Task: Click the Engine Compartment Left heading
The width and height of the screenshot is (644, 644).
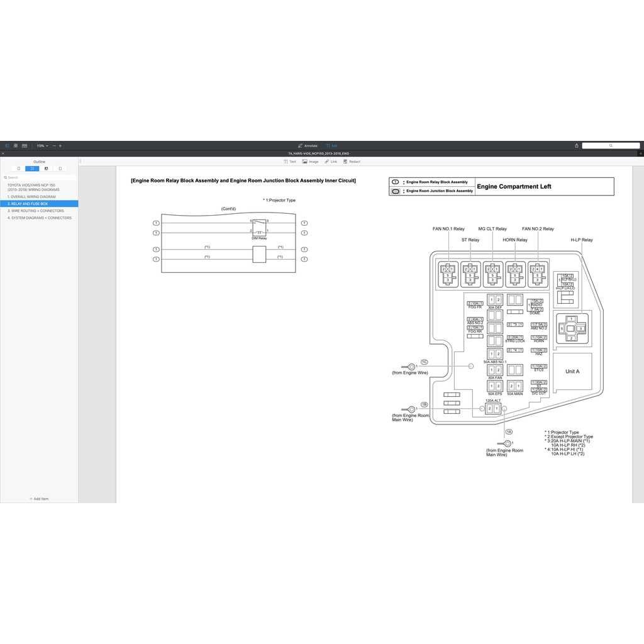Action: click(514, 186)
